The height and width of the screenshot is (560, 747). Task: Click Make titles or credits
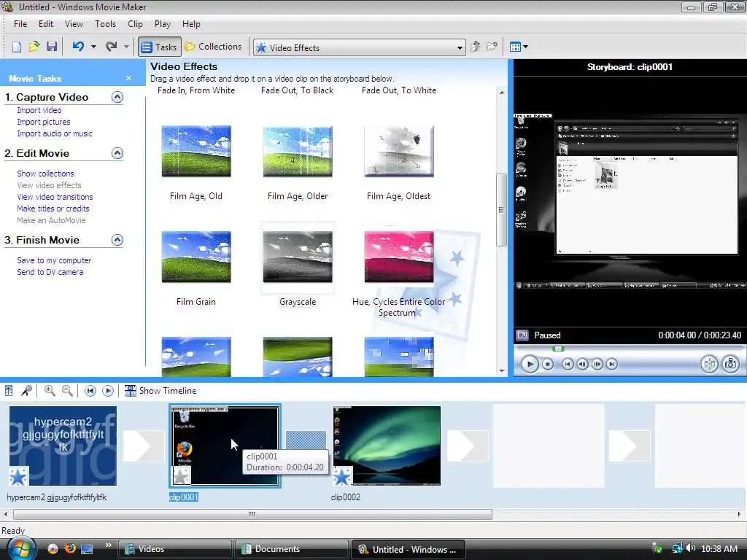(x=53, y=209)
